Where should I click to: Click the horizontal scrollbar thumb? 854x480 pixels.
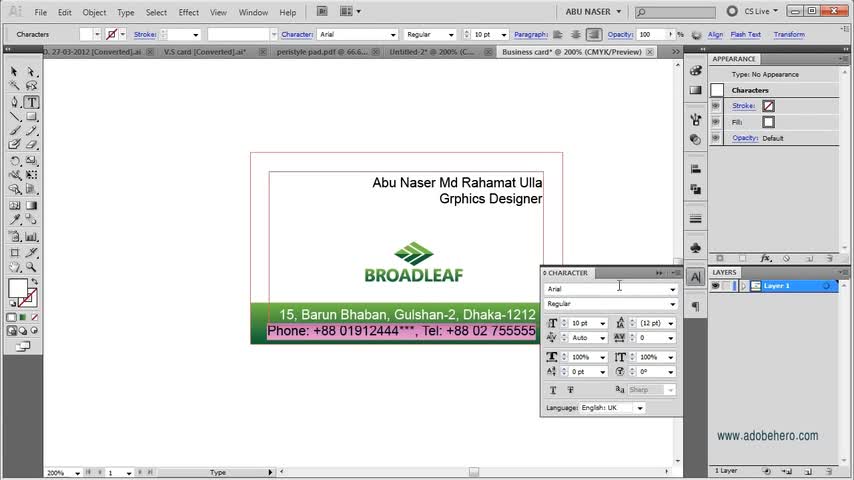tap(474, 472)
